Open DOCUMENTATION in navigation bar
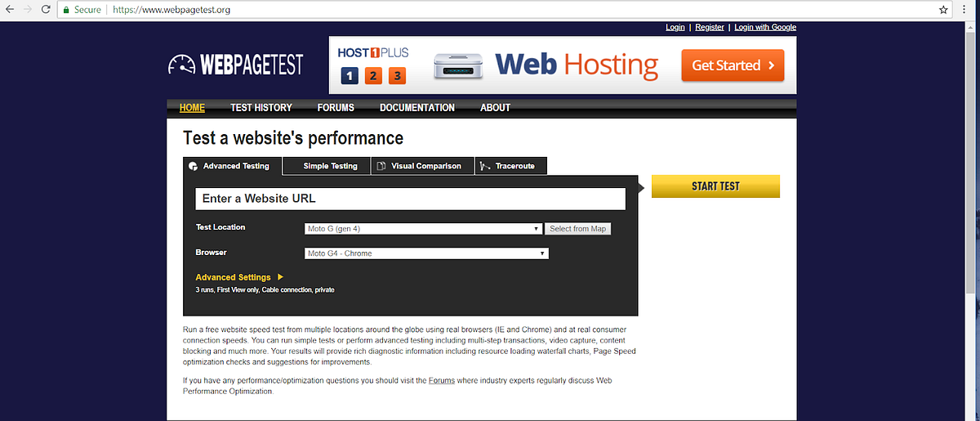Image resolution: width=980 pixels, height=421 pixels. tap(417, 108)
